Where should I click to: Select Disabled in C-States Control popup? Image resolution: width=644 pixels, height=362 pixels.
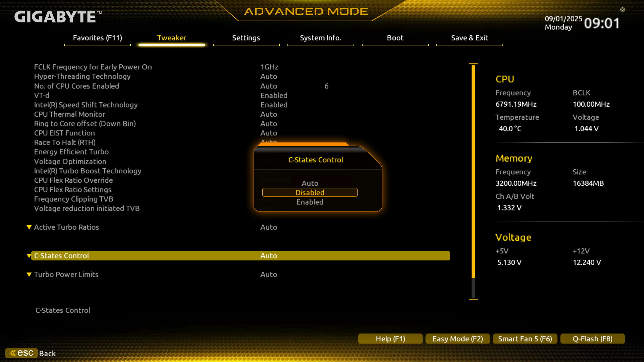[x=310, y=192]
